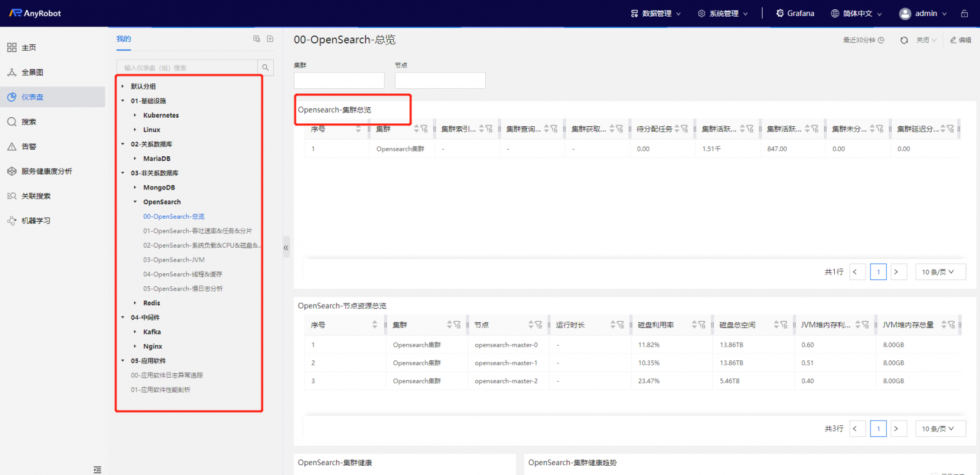The height and width of the screenshot is (475, 980).
Task: Collapse the OpenSearch tree node
Action: pyautogui.click(x=135, y=202)
